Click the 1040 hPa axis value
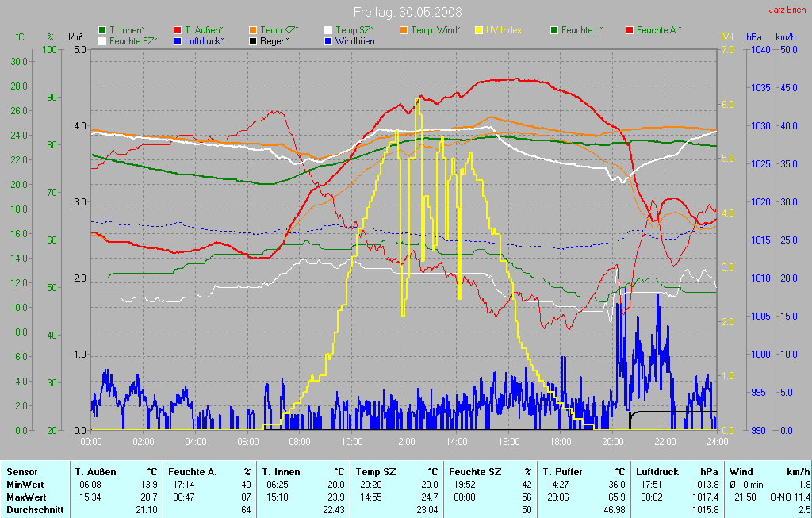This screenshot has width=812, height=518. coord(760,50)
